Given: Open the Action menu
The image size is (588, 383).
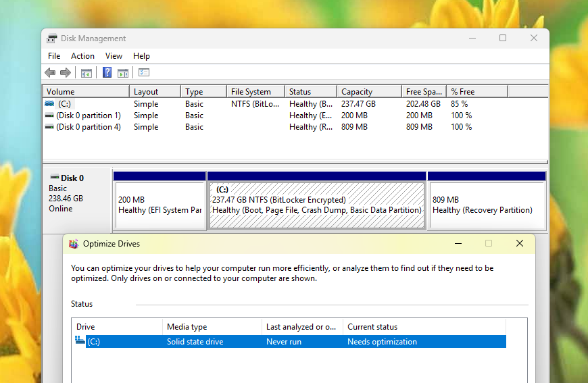Looking at the screenshot, I should (82, 56).
